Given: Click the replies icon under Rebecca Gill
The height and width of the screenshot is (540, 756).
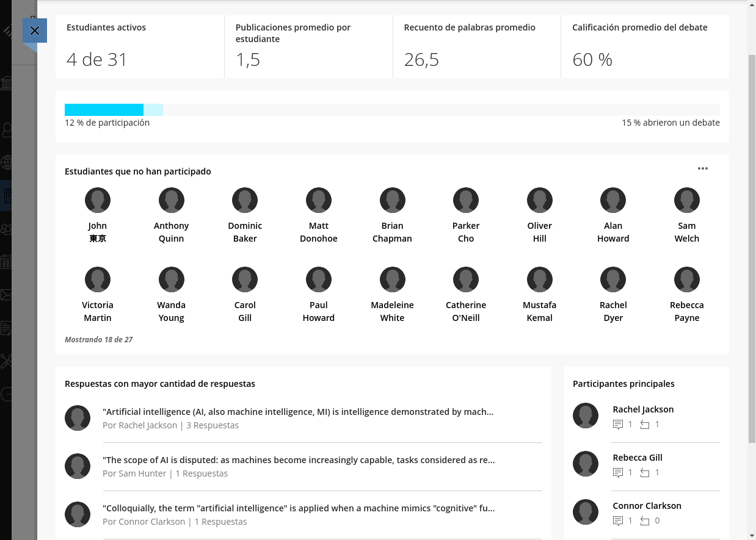Looking at the screenshot, I should 645,472.
